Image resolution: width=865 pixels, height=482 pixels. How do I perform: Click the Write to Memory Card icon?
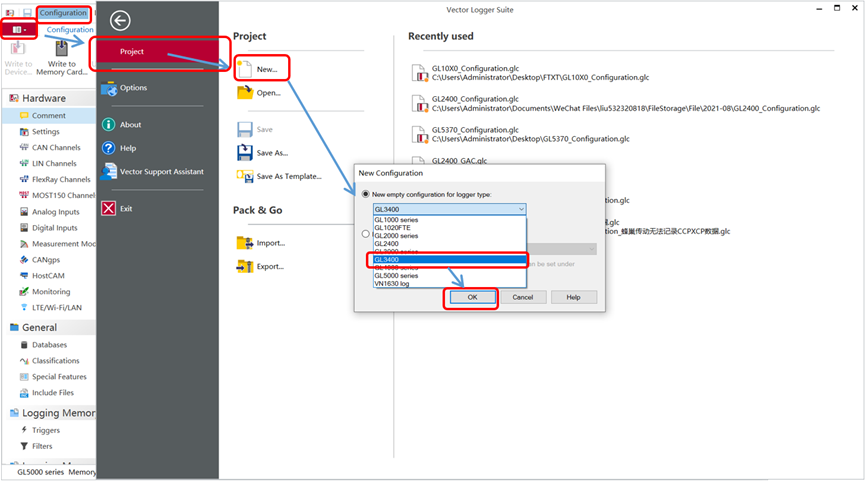(62, 50)
